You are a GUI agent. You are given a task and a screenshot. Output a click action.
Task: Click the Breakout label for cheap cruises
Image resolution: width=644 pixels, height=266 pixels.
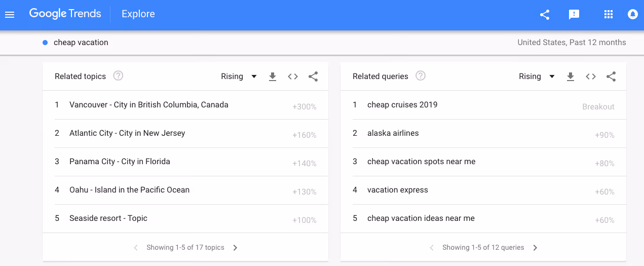tap(598, 107)
